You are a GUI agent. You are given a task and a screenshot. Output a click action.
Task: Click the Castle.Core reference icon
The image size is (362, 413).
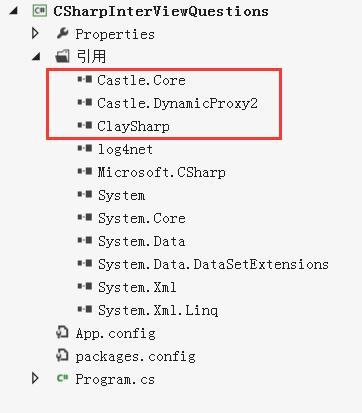(85, 79)
